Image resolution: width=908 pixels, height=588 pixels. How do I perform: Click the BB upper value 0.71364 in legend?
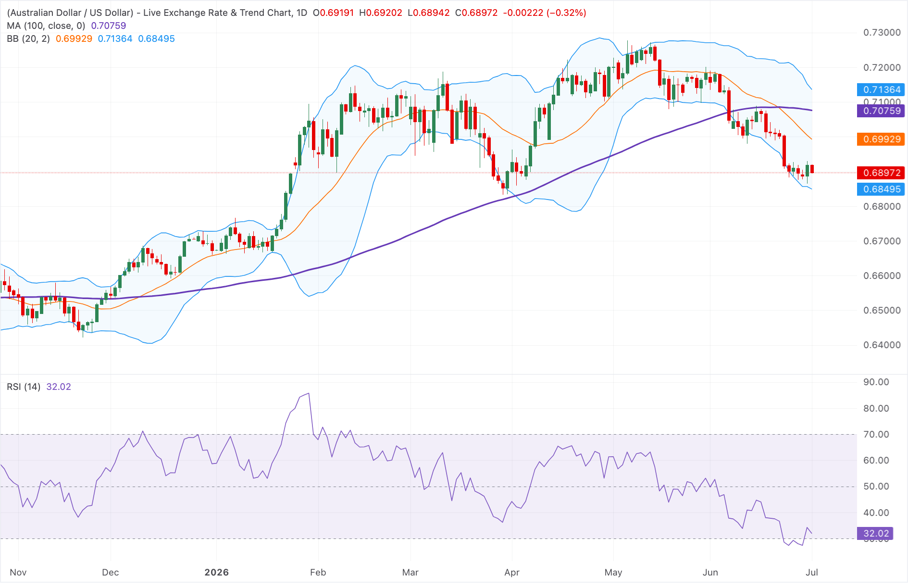click(x=115, y=39)
